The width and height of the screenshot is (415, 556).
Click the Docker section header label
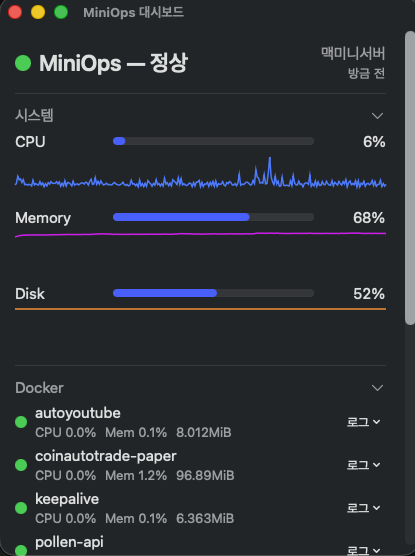pos(39,388)
